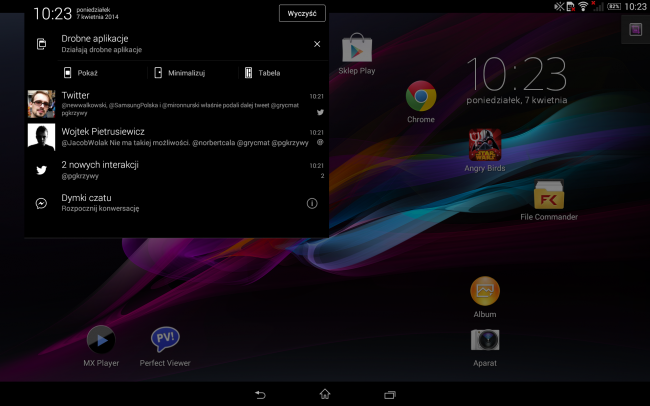Open Wojtek Pietrusiewicz tweet notification

click(x=177, y=137)
